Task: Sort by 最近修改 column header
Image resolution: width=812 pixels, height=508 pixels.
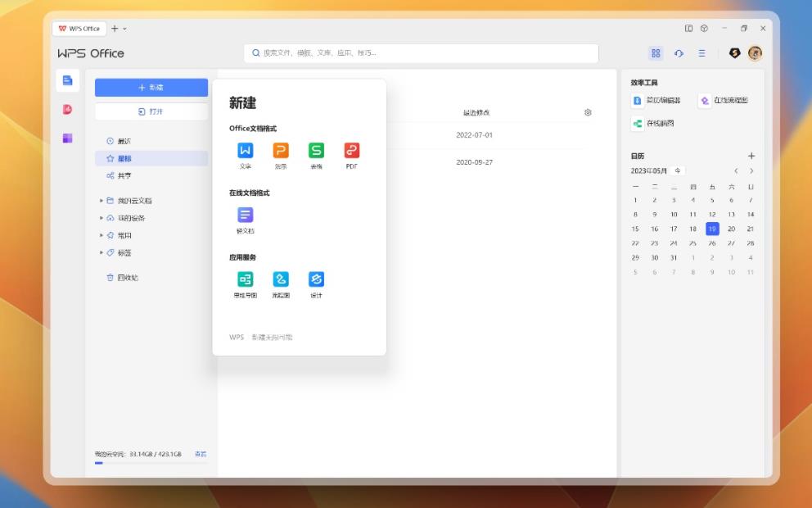Action: click(476, 112)
